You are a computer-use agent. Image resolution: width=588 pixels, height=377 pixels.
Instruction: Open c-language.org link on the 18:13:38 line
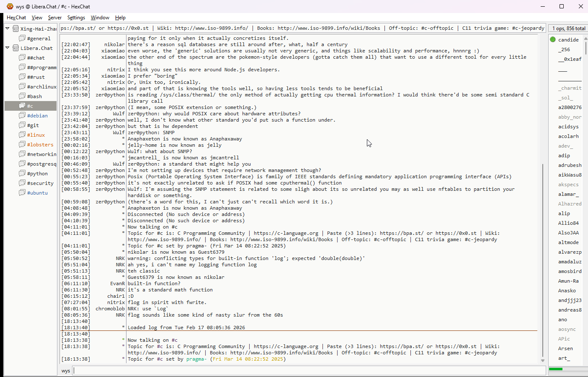pos(286,346)
